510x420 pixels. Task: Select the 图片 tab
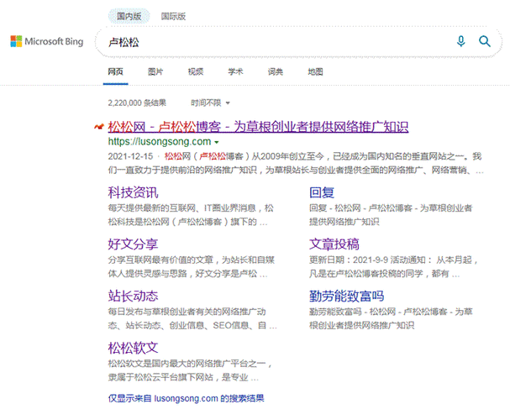155,71
